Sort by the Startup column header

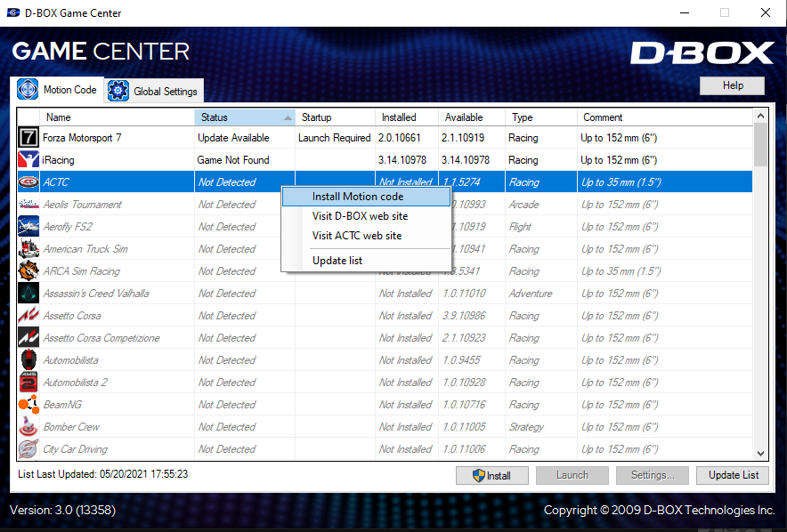[x=336, y=117]
